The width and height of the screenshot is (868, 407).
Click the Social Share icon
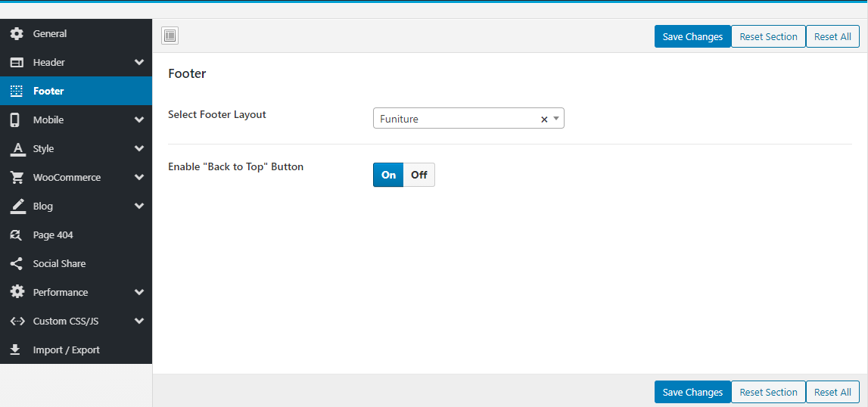coord(17,264)
